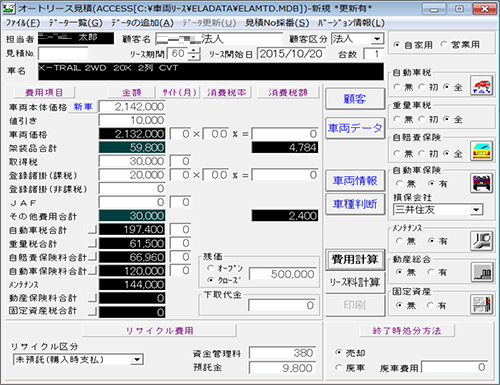Click the 顧客 button
The width and height of the screenshot is (500, 385).
355,99
